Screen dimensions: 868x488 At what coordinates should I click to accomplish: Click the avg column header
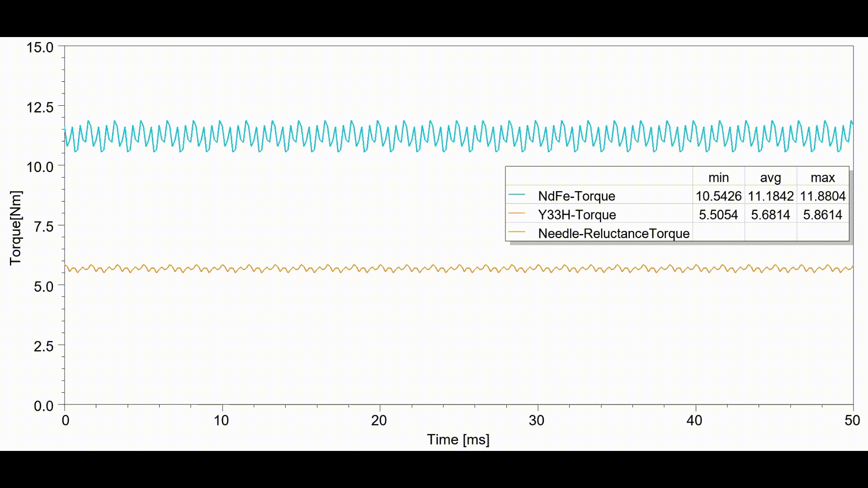point(770,178)
